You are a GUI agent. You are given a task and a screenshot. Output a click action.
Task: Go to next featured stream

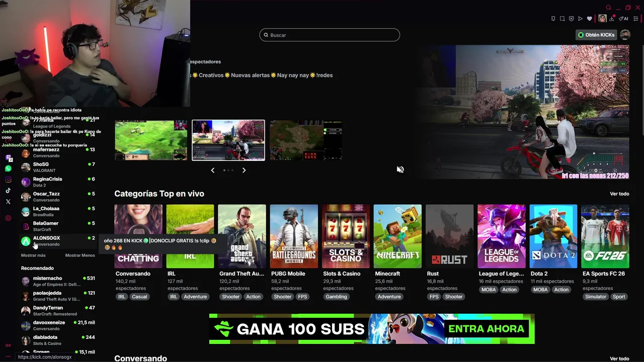click(244, 170)
